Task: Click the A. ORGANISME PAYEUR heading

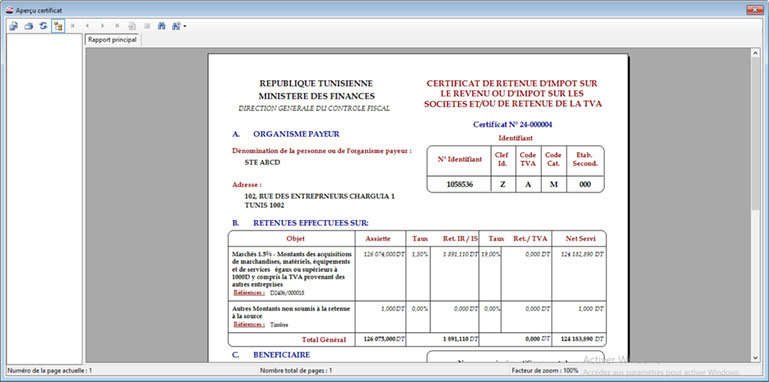Action: tap(285, 134)
